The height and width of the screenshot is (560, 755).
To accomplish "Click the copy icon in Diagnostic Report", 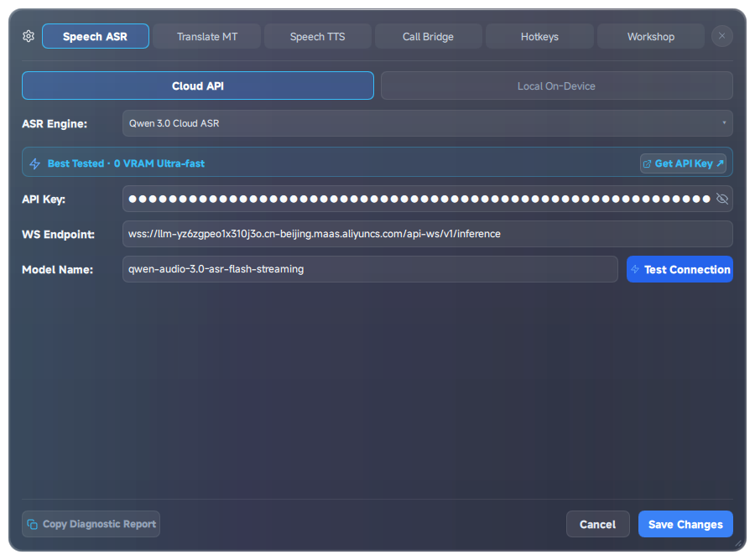I will tap(32, 524).
